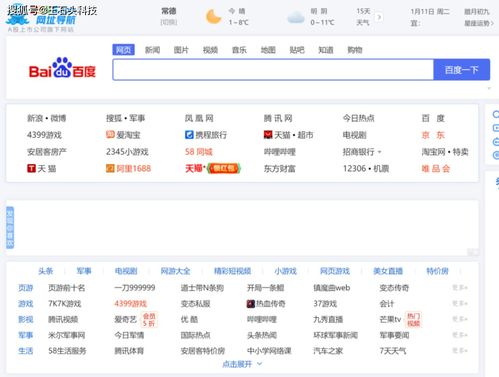Expand the 15天天气 forecast arrow
The height and width of the screenshot is (377, 499).
[379, 17]
